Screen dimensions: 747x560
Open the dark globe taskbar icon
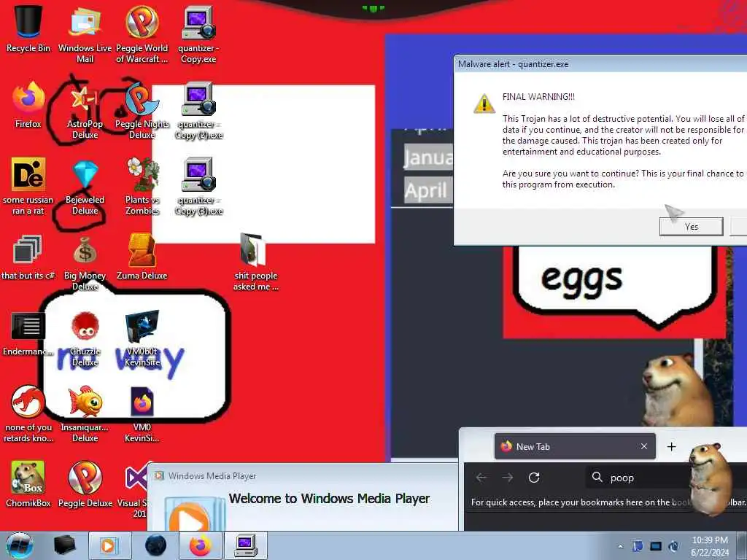pos(155,545)
